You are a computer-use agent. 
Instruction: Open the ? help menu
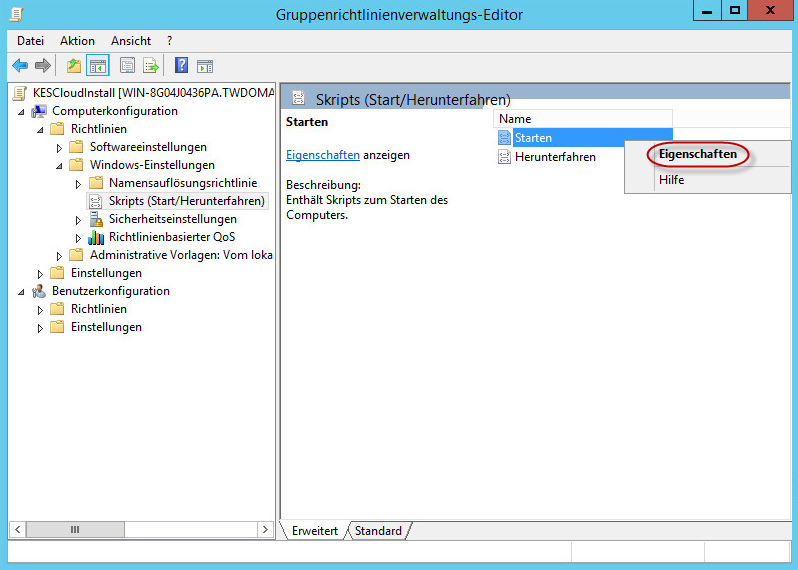(169, 41)
